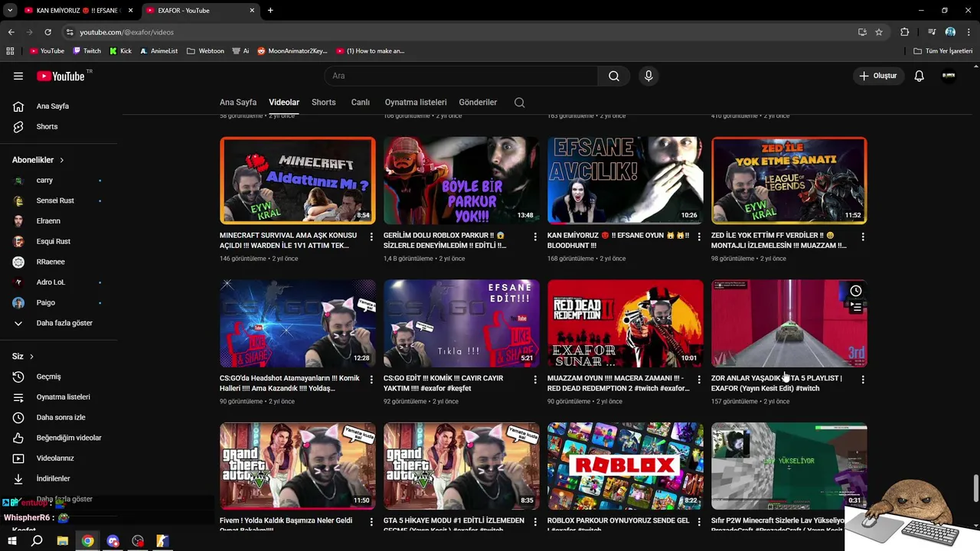The image size is (980, 551).
Task: Open the Tüm Yer İşaretleri folder
Action: 943,51
